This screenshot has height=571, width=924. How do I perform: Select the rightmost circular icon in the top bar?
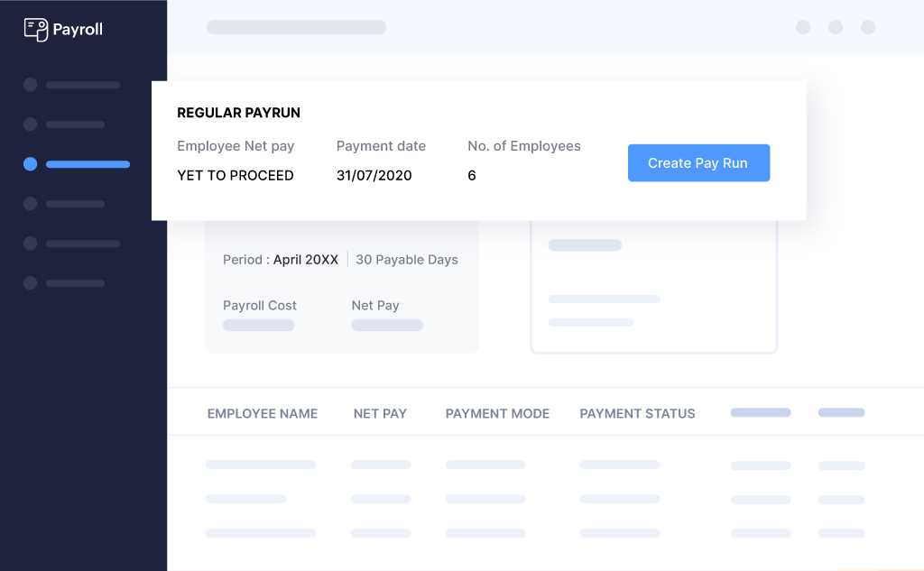point(868,27)
